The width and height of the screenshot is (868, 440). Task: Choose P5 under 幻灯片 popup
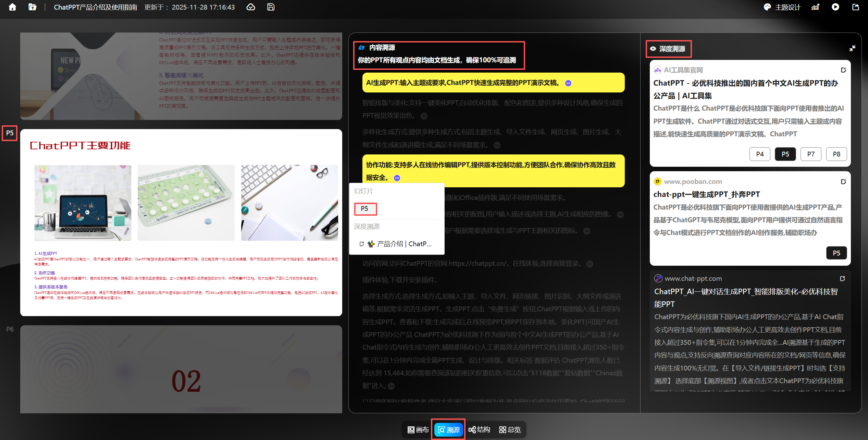[365, 209]
